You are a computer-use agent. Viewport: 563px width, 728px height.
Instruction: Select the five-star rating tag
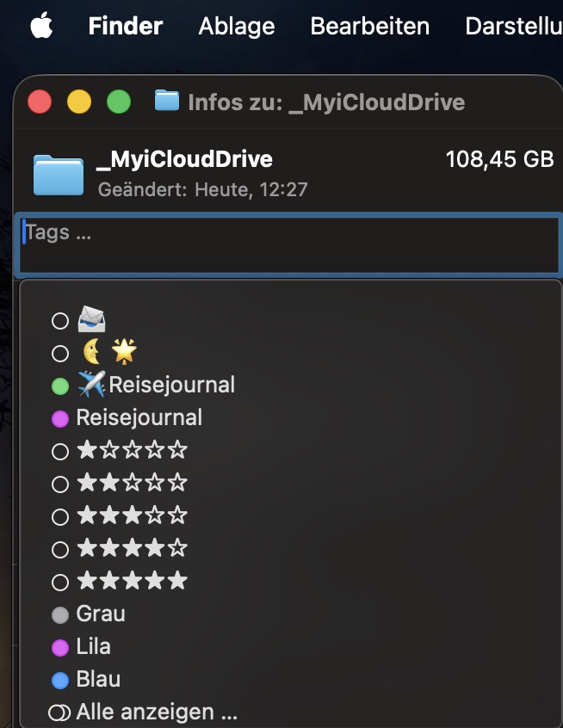(120, 582)
